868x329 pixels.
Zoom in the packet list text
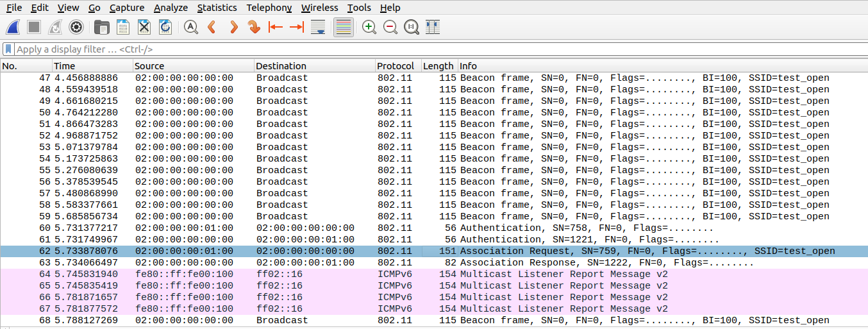click(x=369, y=27)
